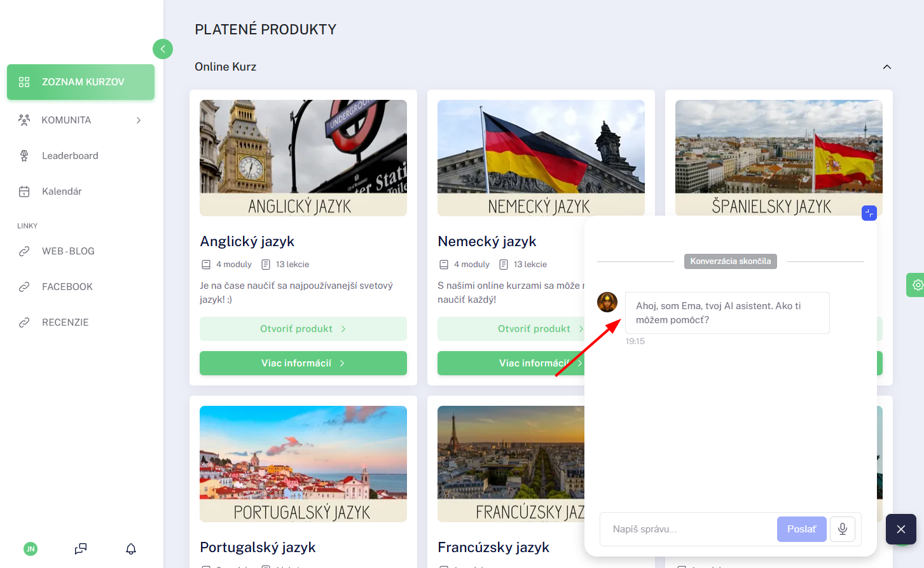The image size is (924, 568).
Task: Open the ZOZNAM KURZOV menu item
Action: click(81, 82)
